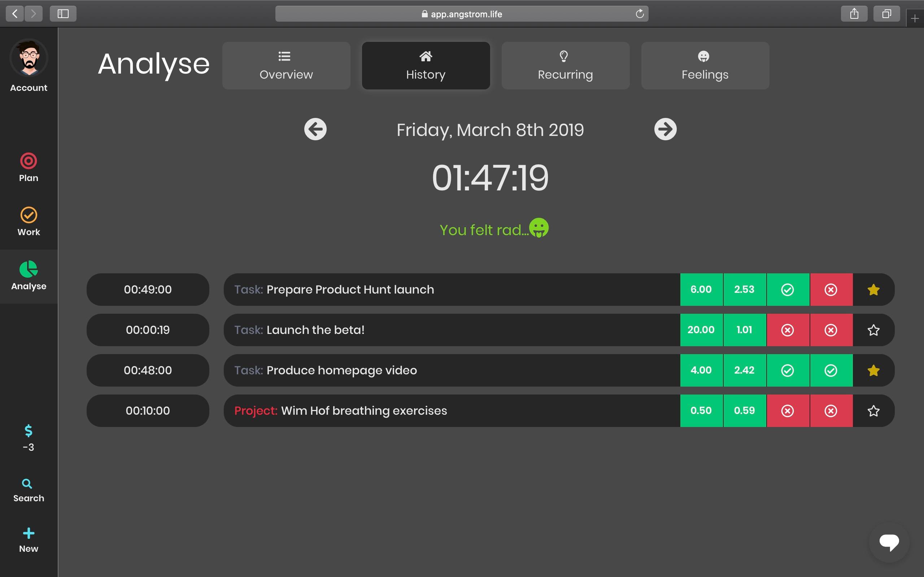Select the Analyse pie chart icon
Image resolution: width=924 pixels, height=577 pixels.
click(x=28, y=274)
